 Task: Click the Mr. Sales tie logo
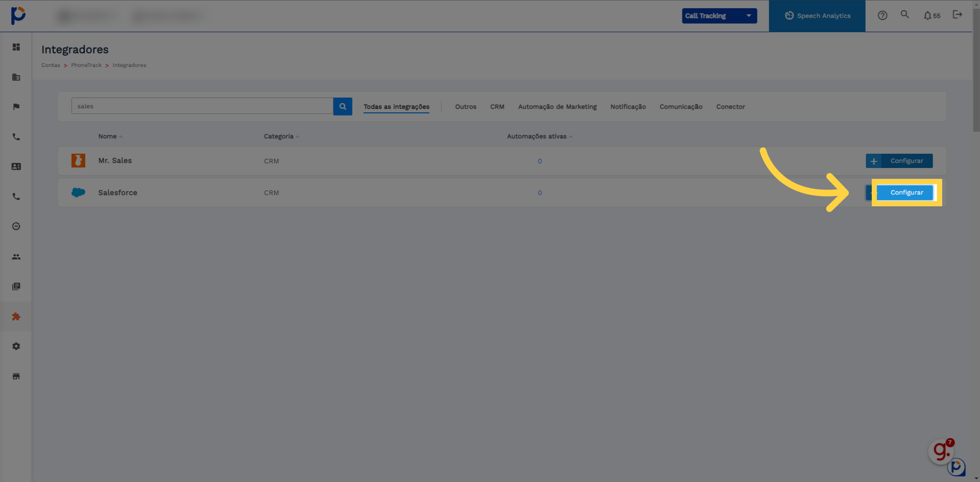(78, 160)
